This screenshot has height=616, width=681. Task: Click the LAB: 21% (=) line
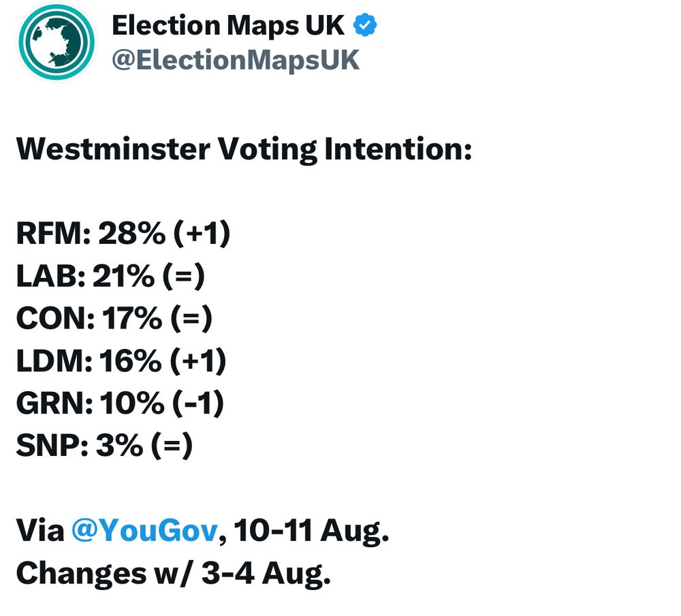click(110, 276)
